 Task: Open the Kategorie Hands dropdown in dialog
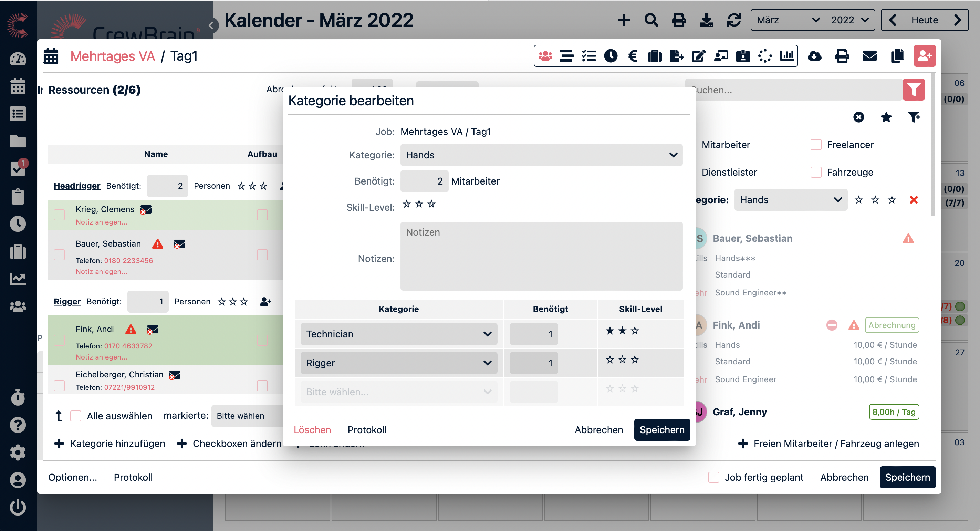click(541, 155)
